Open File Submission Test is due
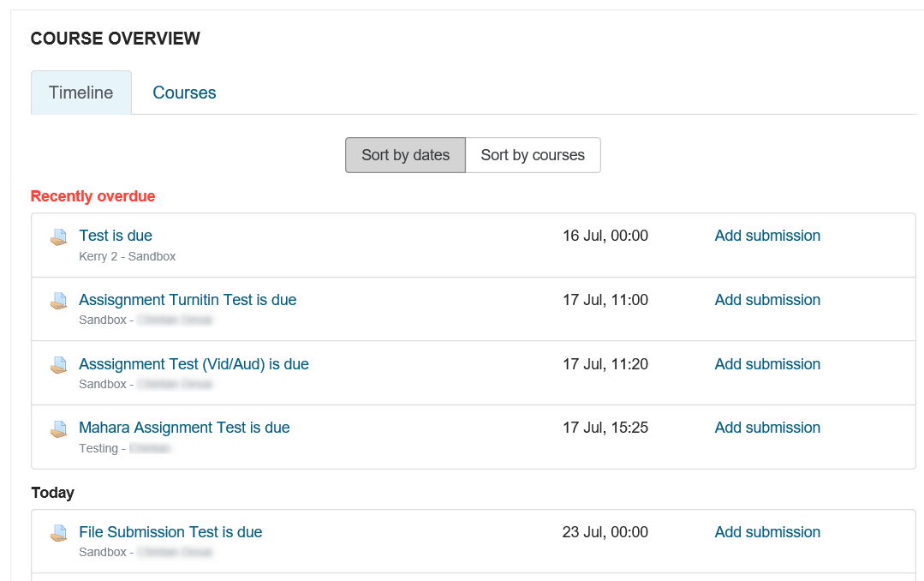This screenshot has width=924, height=581. coord(170,532)
